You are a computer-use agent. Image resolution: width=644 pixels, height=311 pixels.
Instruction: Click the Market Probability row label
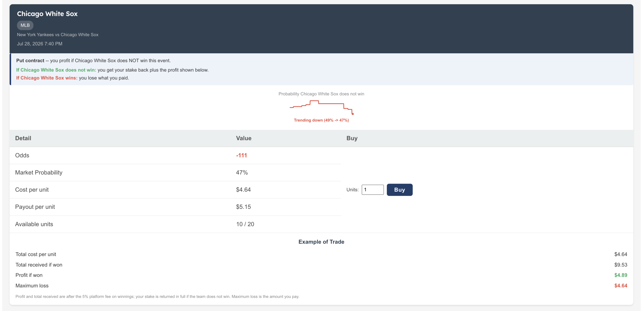(39, 173)
